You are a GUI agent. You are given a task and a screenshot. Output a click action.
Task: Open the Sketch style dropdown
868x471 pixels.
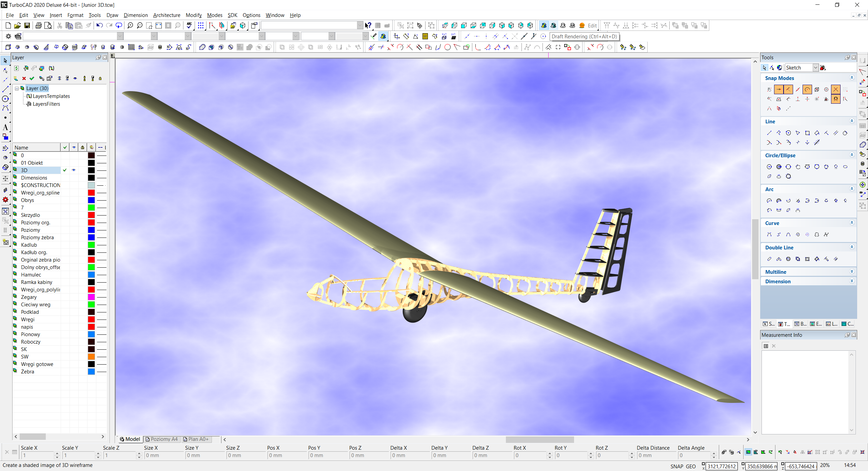(815, 68)
